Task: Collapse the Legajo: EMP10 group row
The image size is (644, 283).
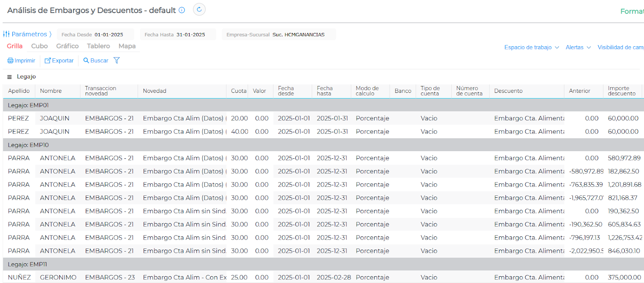Action: point(28,145)
